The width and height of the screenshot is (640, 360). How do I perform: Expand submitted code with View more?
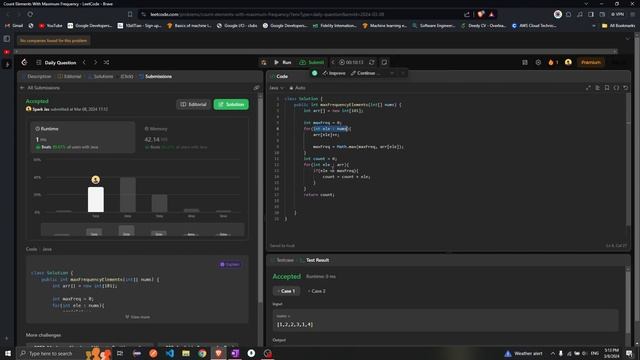138,317
